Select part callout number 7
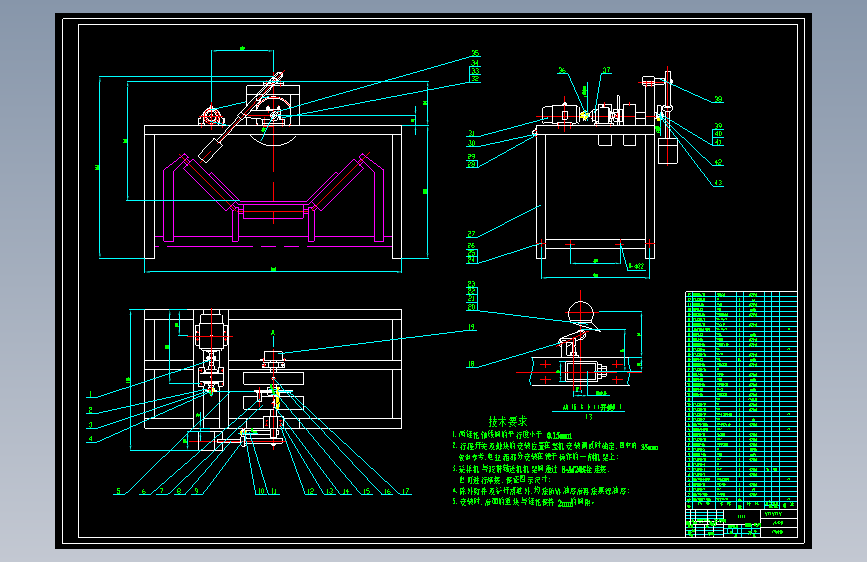This screenshot has width=867, height=562. click(x=161, y=491)
